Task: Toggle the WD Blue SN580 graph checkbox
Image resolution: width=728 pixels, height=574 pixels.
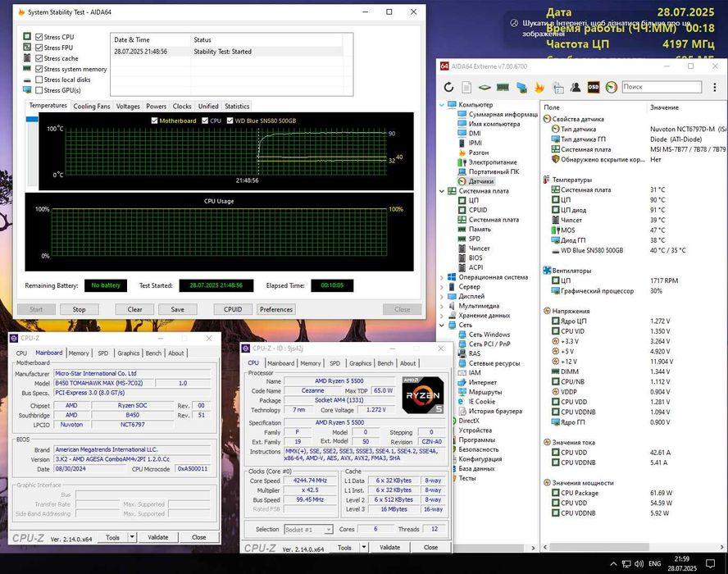Action: click(230, 121)
